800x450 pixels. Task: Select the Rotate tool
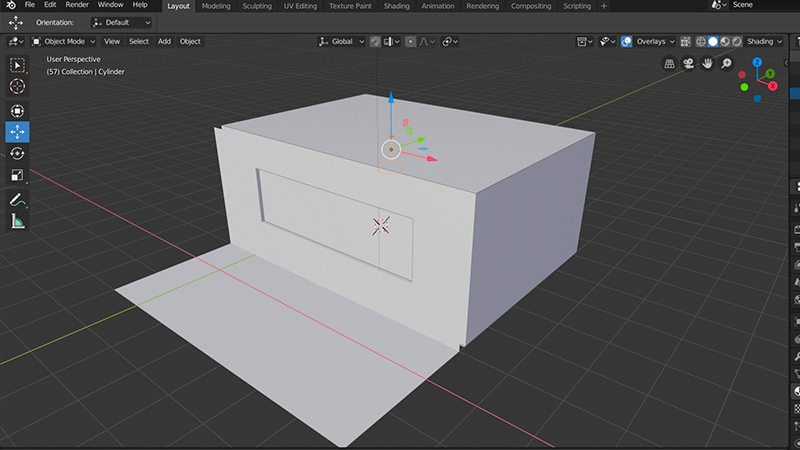point(17,154)
